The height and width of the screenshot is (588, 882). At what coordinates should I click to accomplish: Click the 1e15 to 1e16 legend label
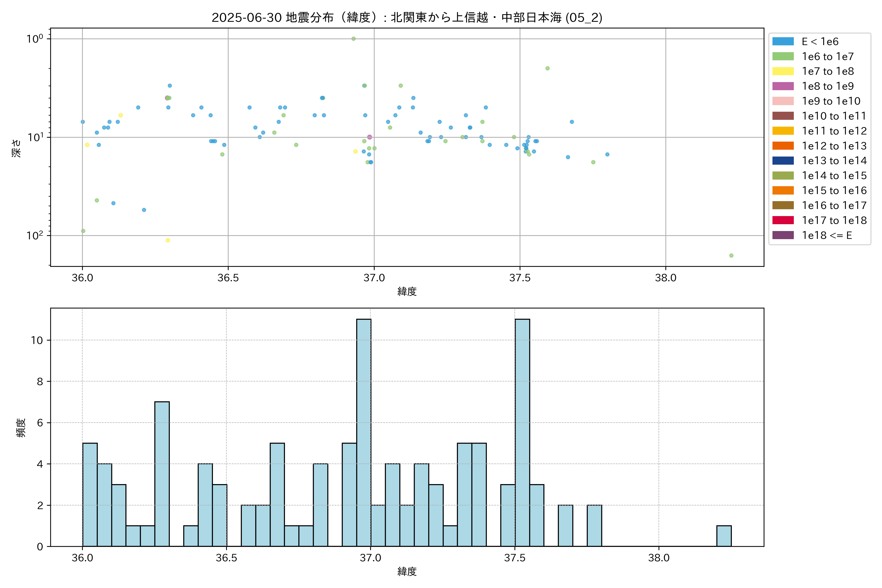(x=834, y=191)
